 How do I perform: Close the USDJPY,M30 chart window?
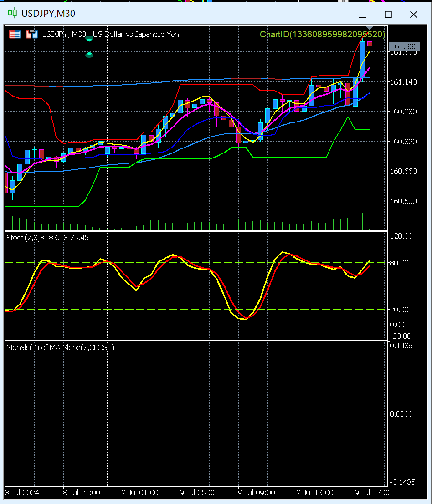(414, 15)
